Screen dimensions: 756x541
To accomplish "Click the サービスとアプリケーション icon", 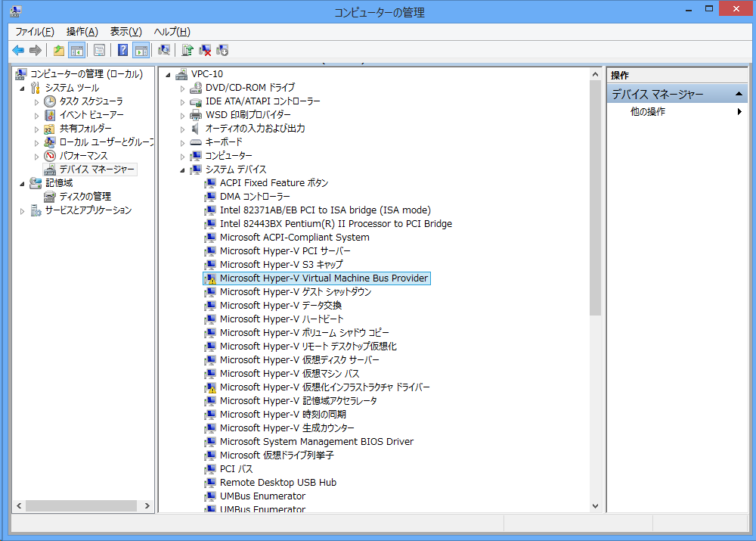I will [x=36, y=210].
